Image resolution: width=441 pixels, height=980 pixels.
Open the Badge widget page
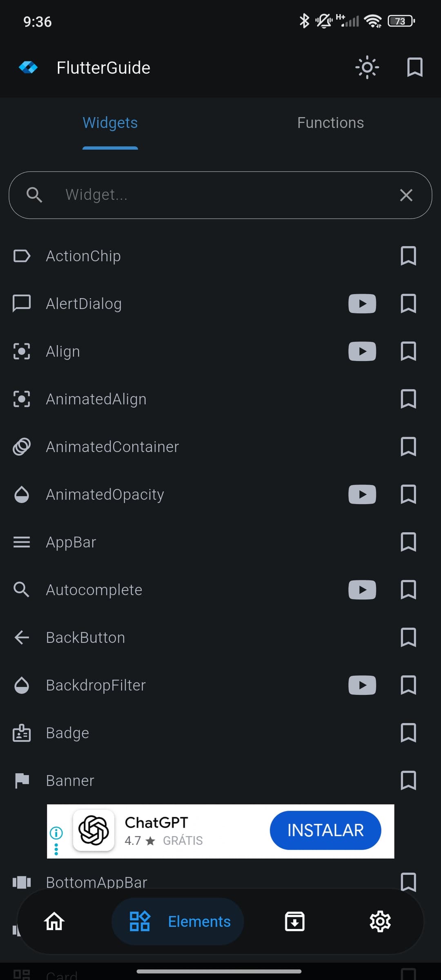(x=67, y=733)
